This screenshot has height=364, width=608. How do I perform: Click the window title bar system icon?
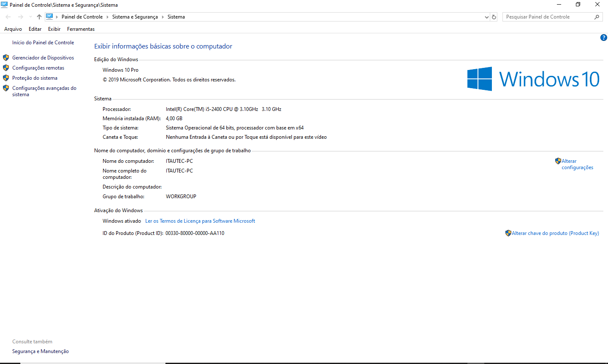4,5
